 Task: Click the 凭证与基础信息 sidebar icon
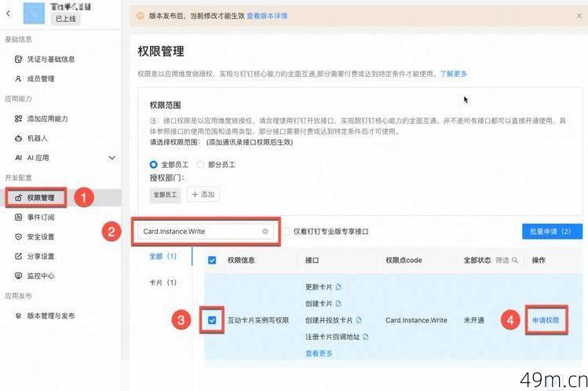coord(18,59)
